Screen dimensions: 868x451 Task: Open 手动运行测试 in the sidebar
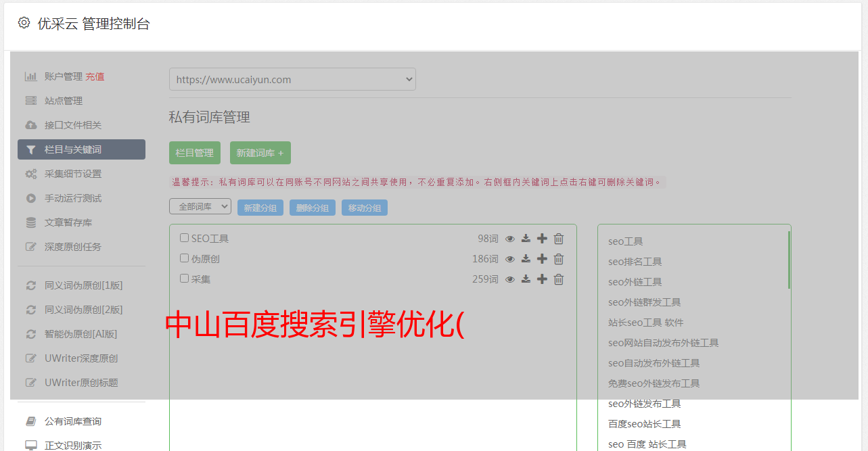tap(73, 198)
